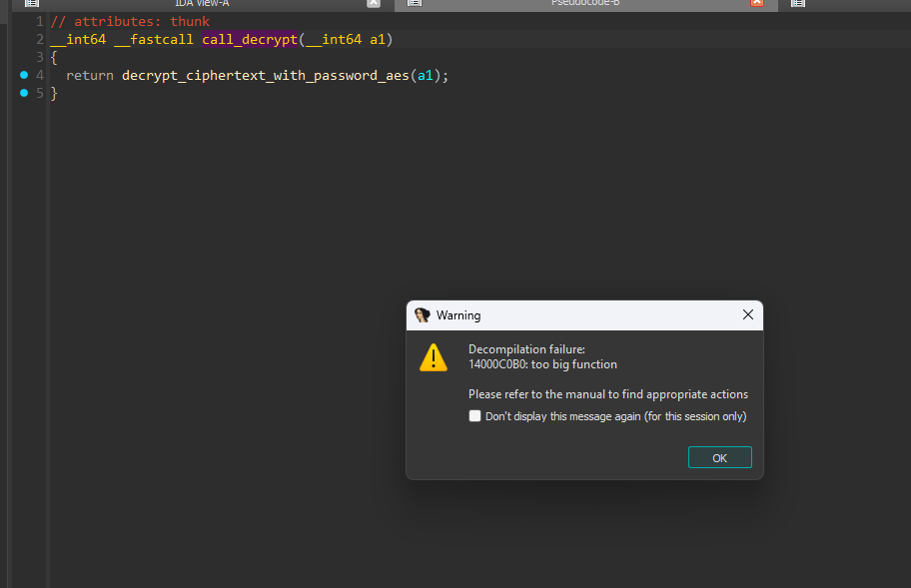Click the decrypt_ciphertext_with_password_aes function call
The image size is (911, 588).
pos(265,75)
